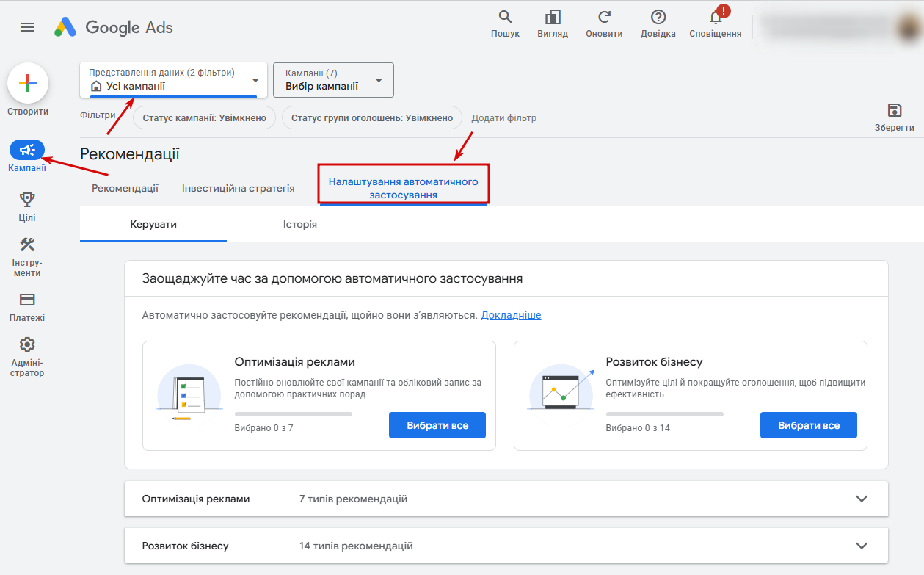924x575 pixels.
Task: Click the Зберегти save icon
Action: tap(895, 110)
